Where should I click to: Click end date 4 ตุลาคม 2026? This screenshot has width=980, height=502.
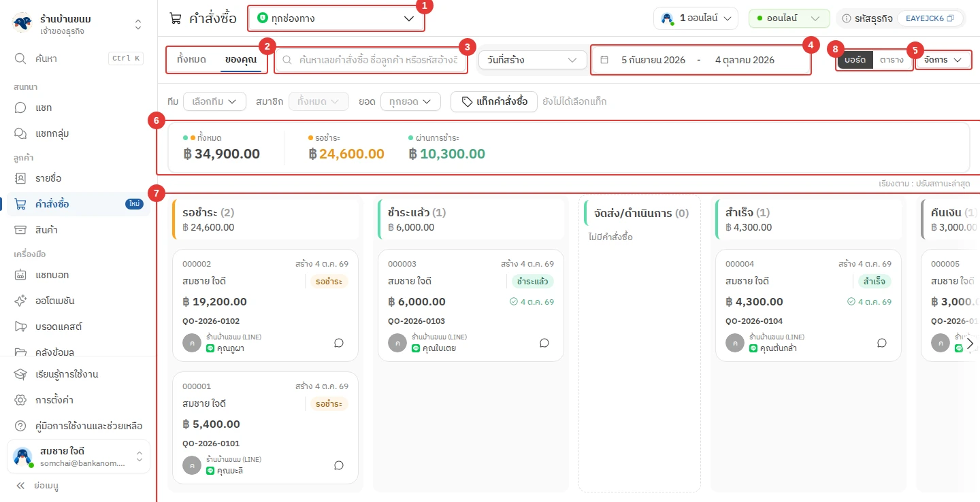click(x=745, y=60)
